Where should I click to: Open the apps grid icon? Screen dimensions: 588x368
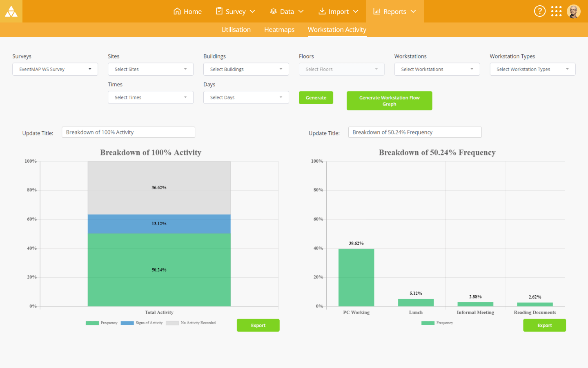pyautogui.click(x=556, y=11)
